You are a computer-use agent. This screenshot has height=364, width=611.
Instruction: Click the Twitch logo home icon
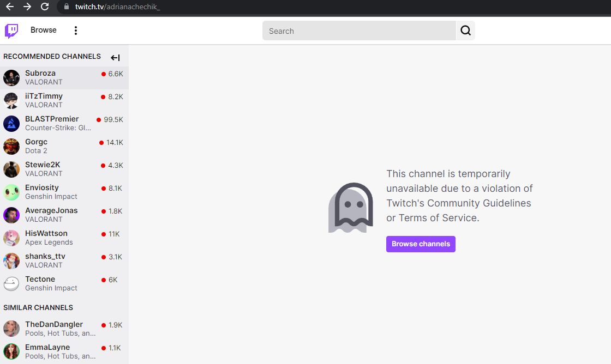tap(11, 31)
